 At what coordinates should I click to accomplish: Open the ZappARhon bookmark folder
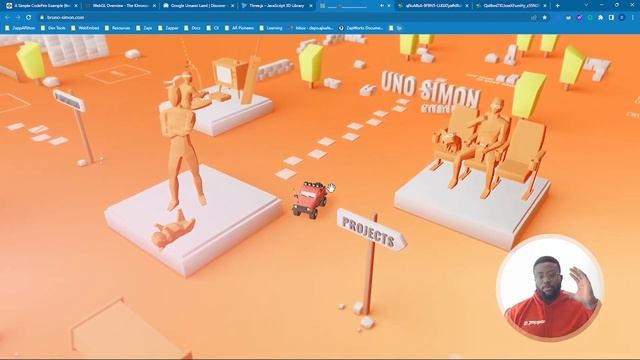[x=20, y=28]
